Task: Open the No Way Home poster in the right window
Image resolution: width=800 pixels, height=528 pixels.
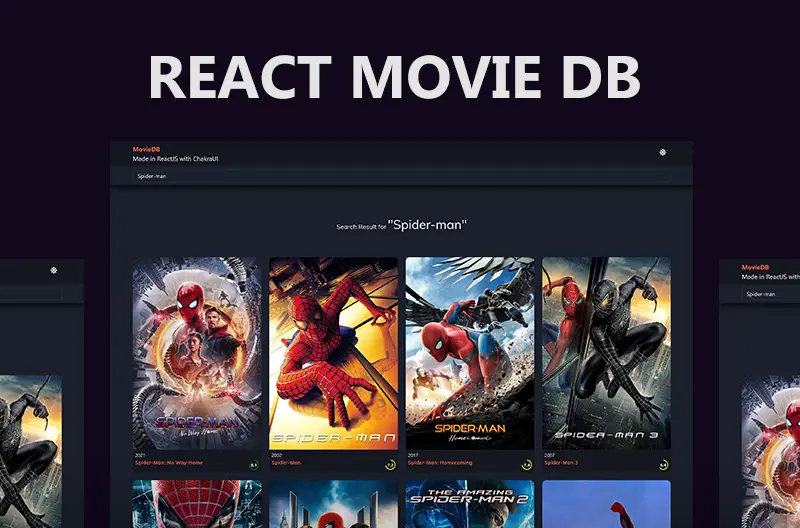Action: pyautogui.click(x=770, y=452)
